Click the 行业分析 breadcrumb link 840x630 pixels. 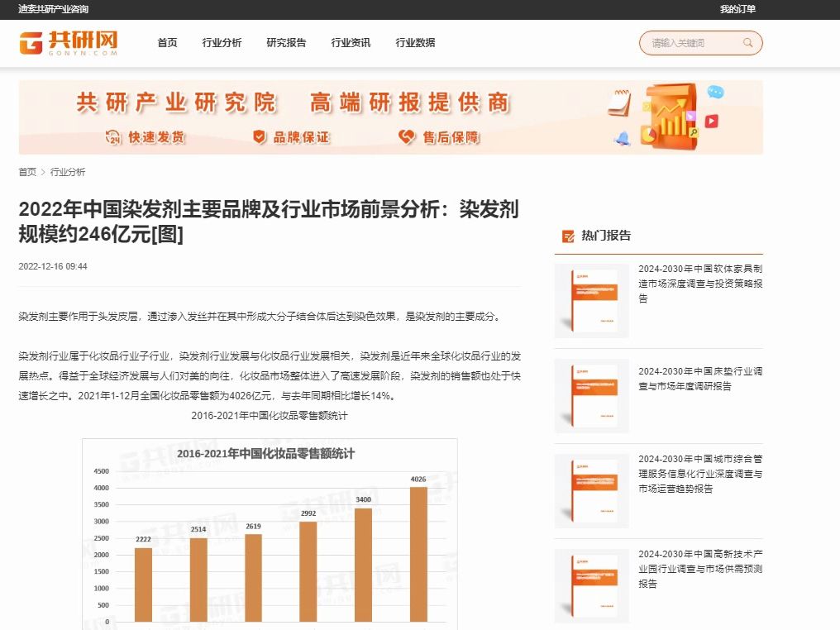click(68, 172)
